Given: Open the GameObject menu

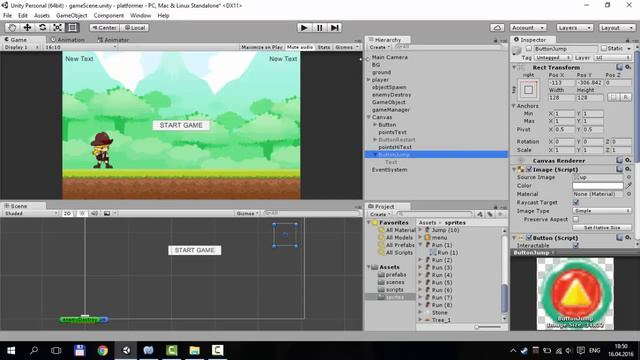Looking at the screenshot, I should pyautogui.click(x=71, y=16).
